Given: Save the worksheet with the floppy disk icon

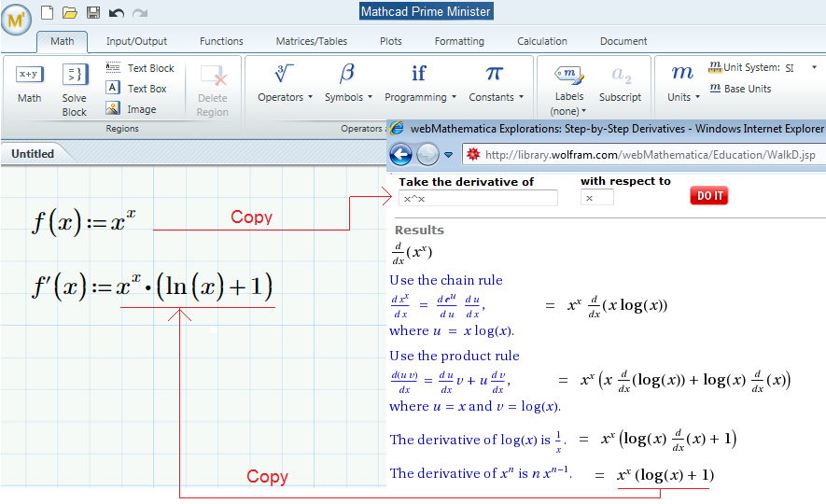Looking at the screenshot, I should click(x=93, y=13).
